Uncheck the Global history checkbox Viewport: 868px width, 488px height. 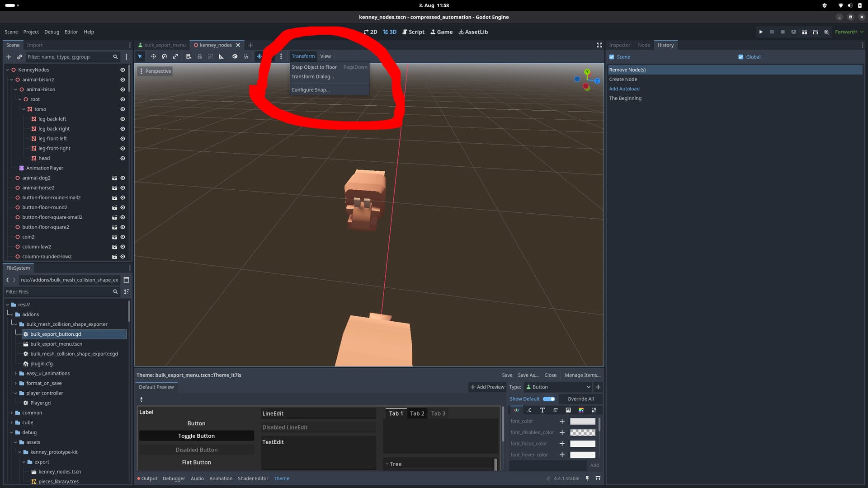click(741, 57)
